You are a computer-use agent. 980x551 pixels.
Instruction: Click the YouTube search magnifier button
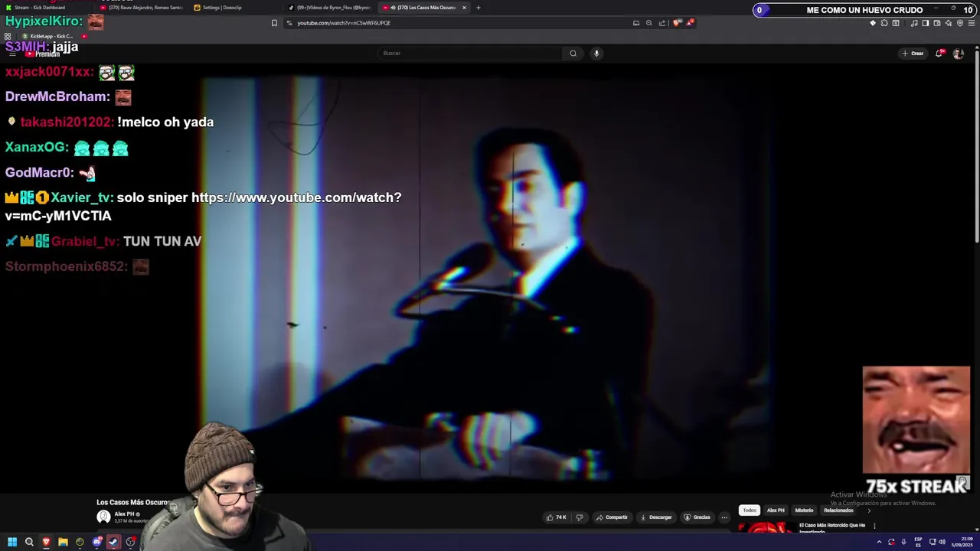(x=573, y=53)
